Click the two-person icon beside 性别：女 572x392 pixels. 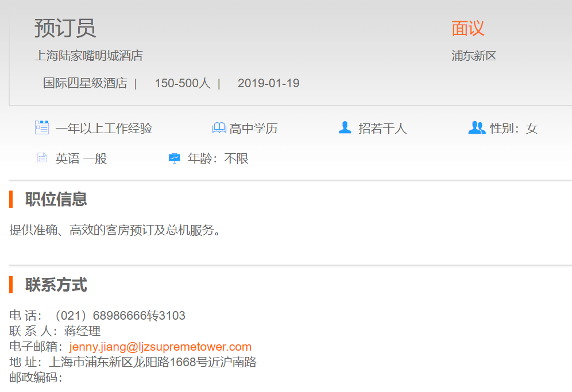[x=477, y=128]
